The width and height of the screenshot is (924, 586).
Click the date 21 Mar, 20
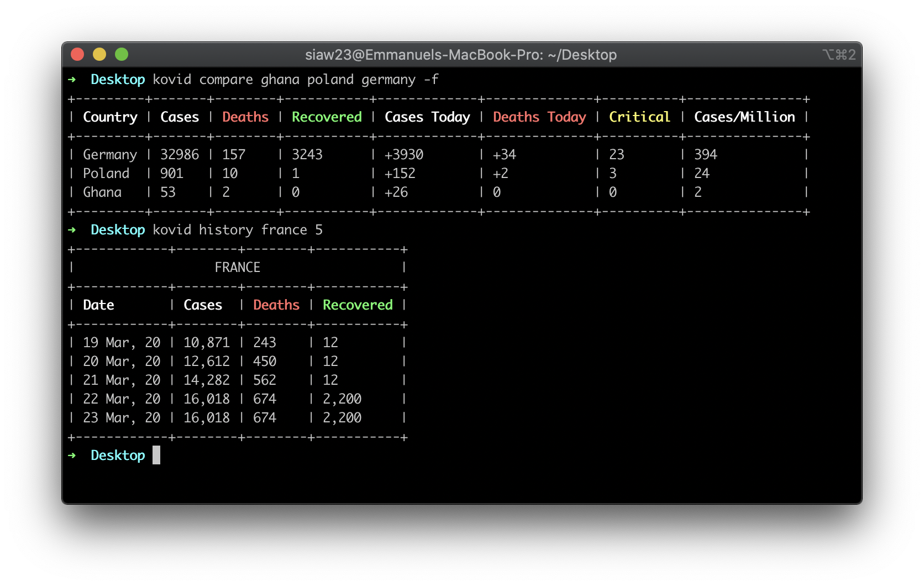click(122, 380)
